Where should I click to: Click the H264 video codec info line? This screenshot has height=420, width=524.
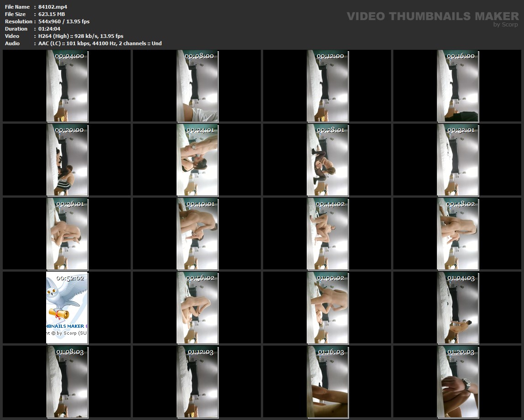click(x=81, y=36)
